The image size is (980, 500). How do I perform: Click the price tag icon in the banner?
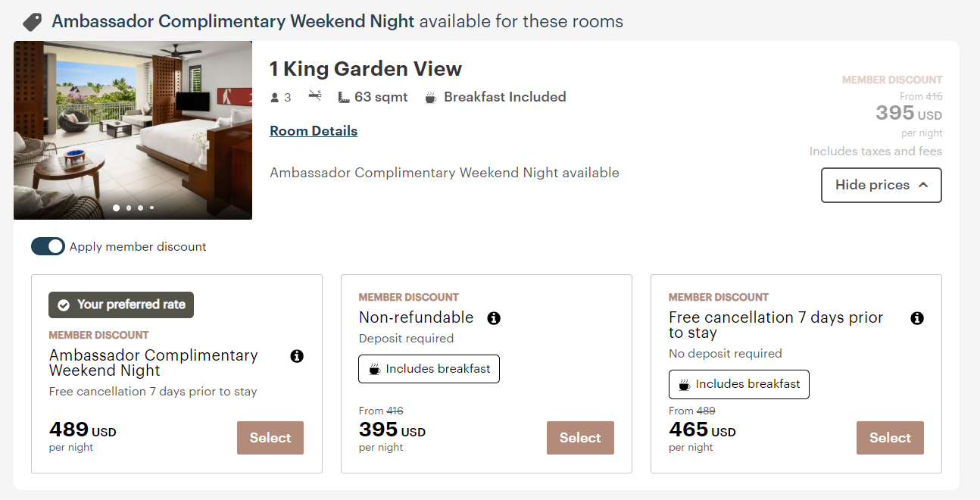(31, 20)
